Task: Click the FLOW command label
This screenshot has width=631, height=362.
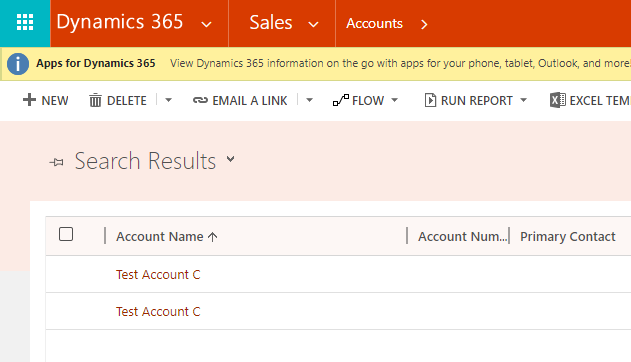Action: [368, 101]
